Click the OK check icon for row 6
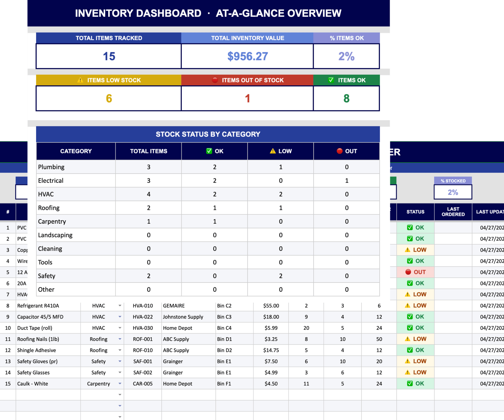The height and width of the screenshot is (420, 504). tap(410, 283)
